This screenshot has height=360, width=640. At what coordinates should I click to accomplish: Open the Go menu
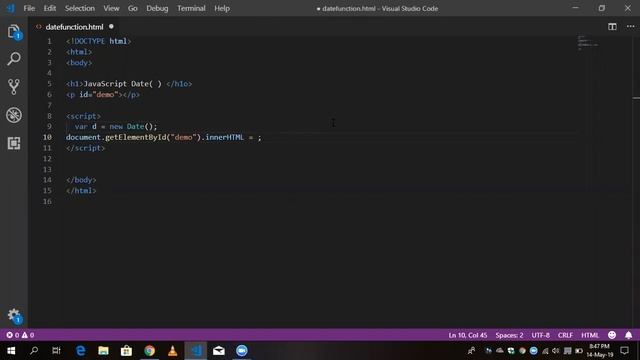coord(133,8)
